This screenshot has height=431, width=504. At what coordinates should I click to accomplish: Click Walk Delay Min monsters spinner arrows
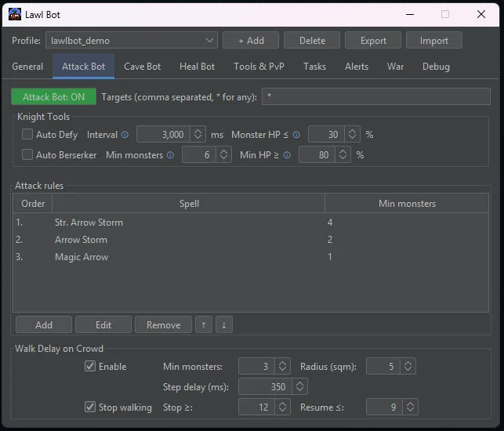(282, 366)
